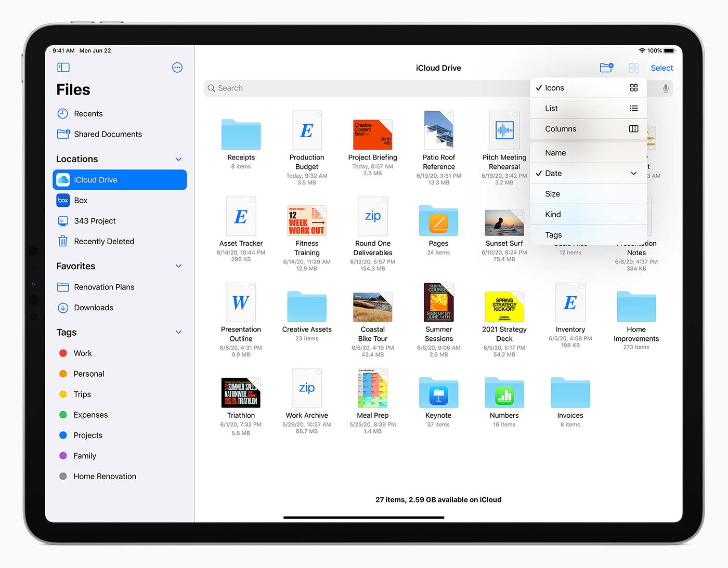The image size is (728, 568).
Task: Collapse the Favorites section
Action: [178, 266]
